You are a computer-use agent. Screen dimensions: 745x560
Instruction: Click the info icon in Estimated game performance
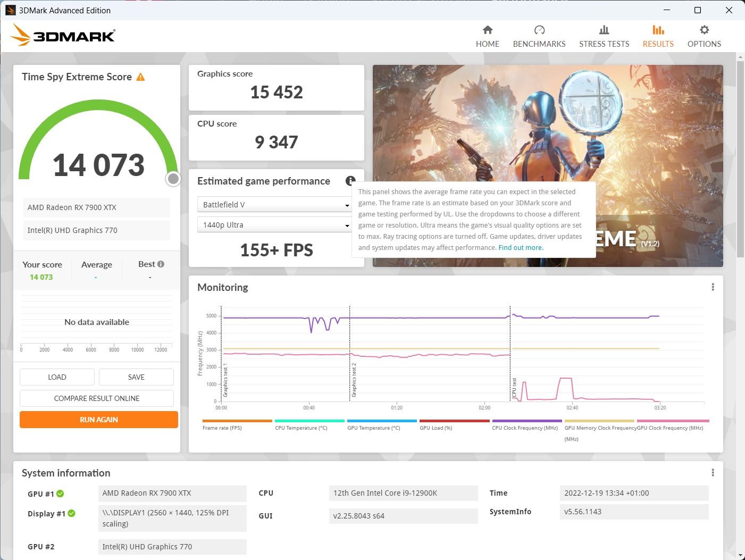point(350,181)
